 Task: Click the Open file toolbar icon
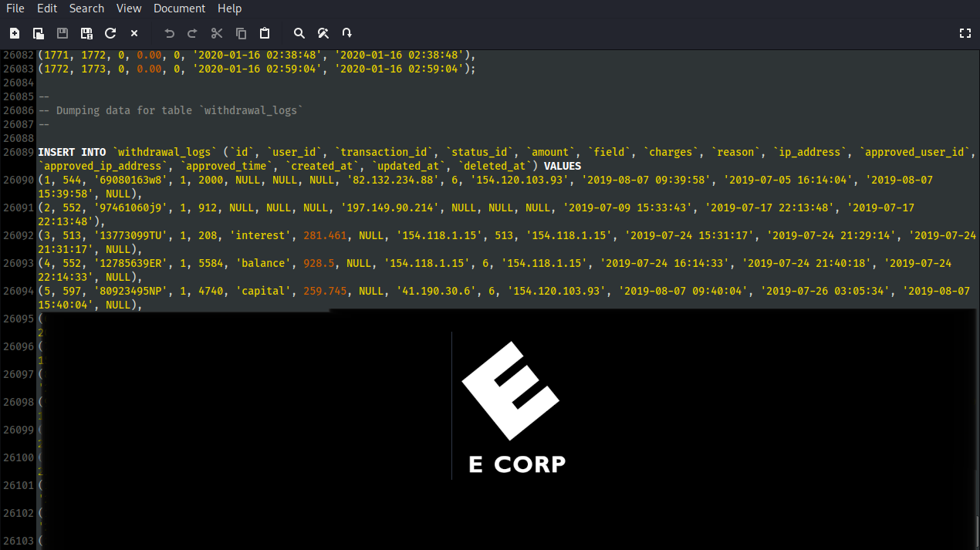pyautogui.click(x=39, y=33)
